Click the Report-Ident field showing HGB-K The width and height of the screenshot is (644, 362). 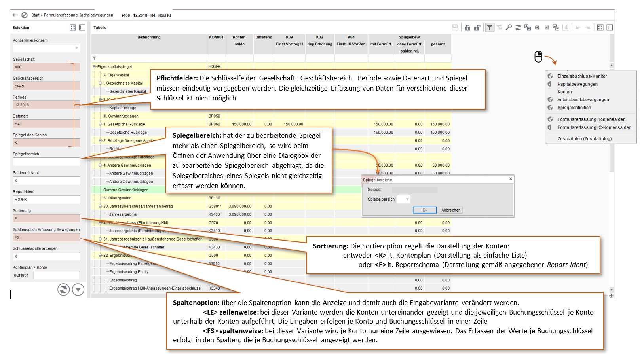click(x=46, y=199)
